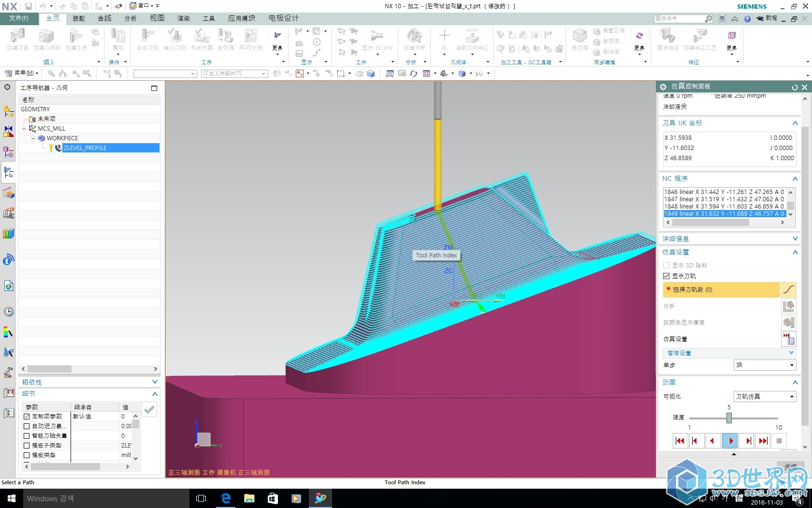812x508 pixels.
Task: Switch to the 装配 ribbon tab
Action: (79, 18)
